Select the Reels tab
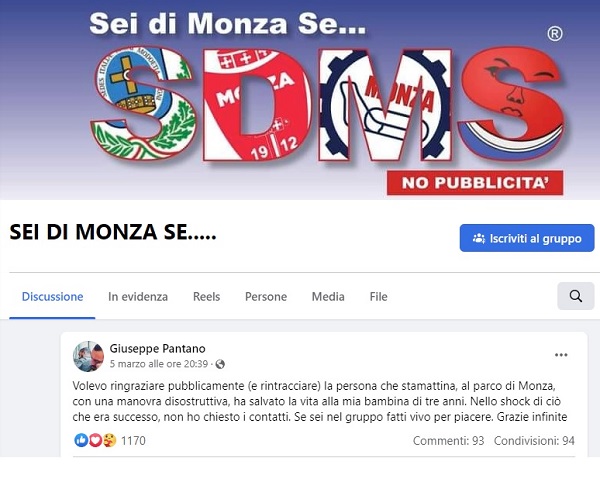600x482 pixels. pyautogui.click(x=206, y=297)
